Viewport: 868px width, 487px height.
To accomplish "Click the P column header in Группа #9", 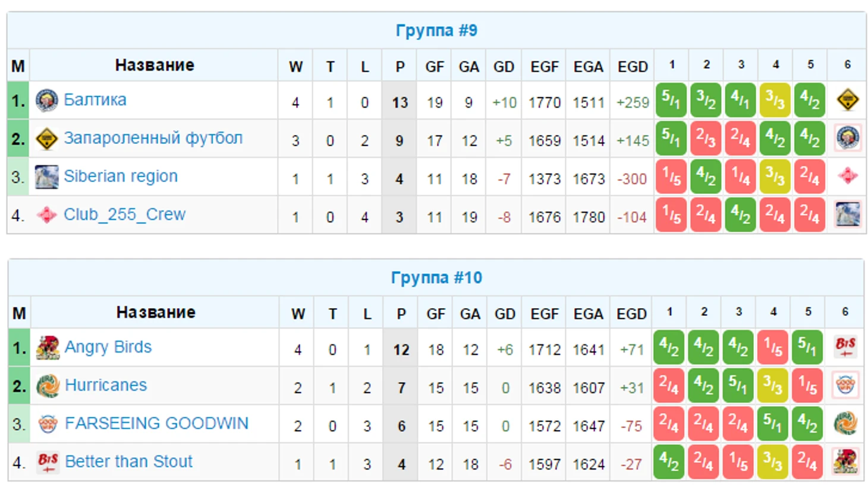I will (400, 67).
